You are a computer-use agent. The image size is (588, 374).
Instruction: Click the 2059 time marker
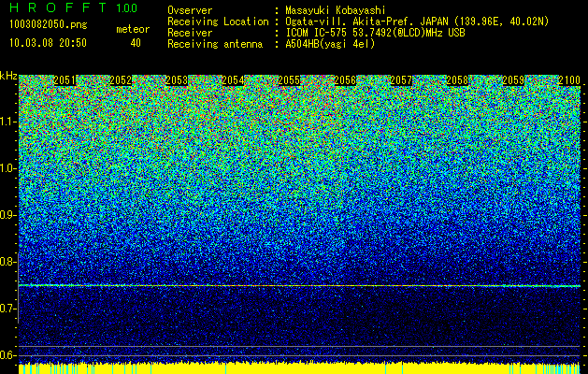[513, 80]
